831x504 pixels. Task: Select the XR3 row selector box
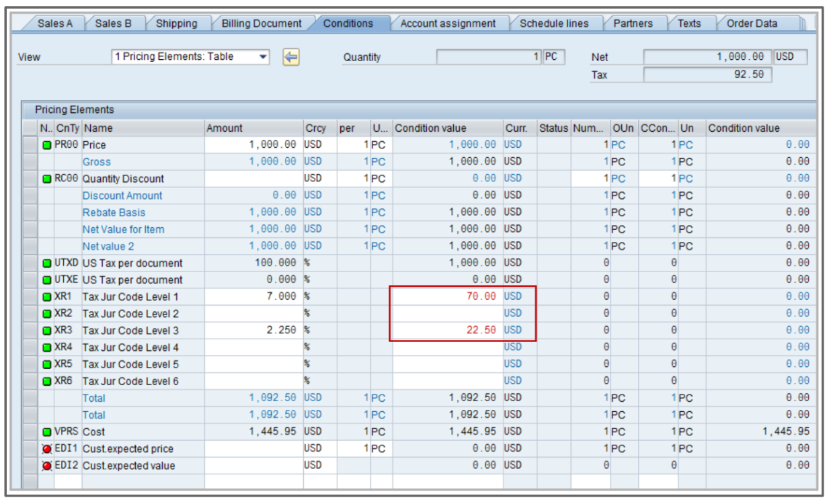(x=30, y=331)
